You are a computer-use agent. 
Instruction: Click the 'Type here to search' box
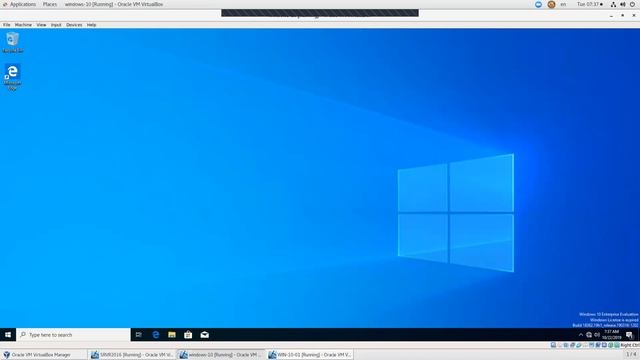coord(73,335)
